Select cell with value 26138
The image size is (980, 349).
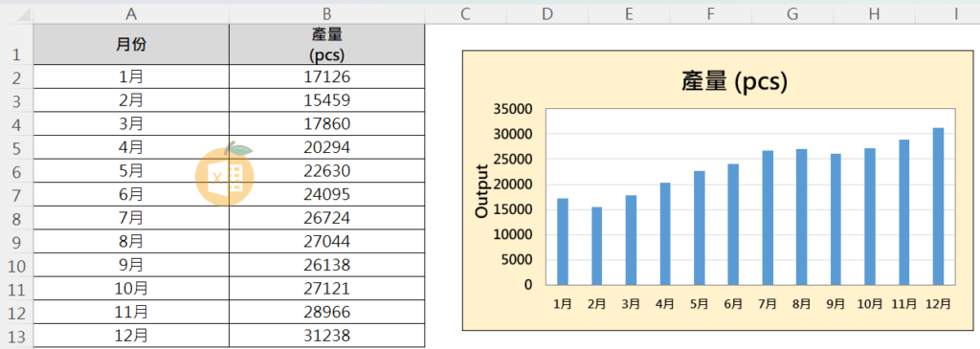[x=327, y=265]
